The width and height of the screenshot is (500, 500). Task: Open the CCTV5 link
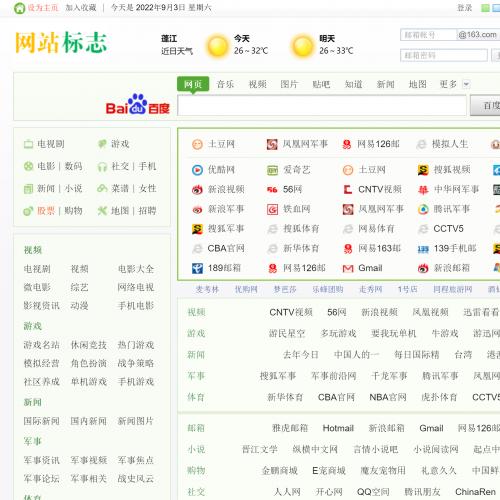[448, 229]
